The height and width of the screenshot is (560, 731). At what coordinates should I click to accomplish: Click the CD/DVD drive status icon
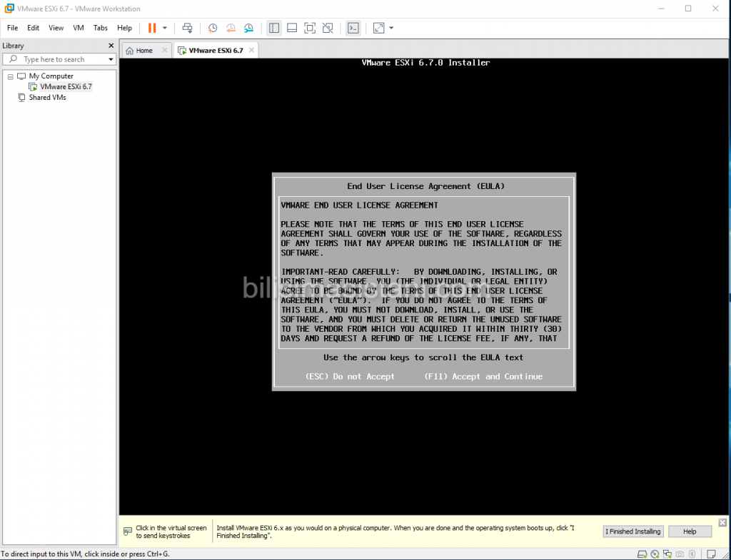(x=655, y=554)
